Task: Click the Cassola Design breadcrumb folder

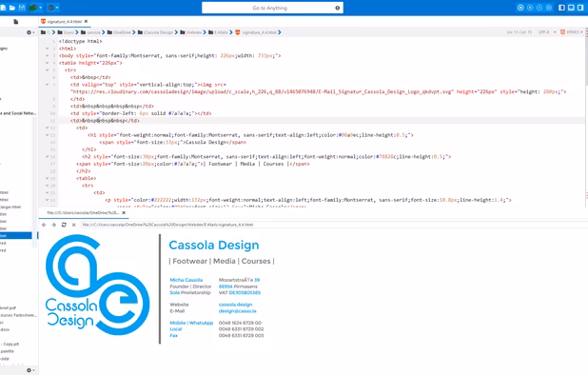Action: 156,32
